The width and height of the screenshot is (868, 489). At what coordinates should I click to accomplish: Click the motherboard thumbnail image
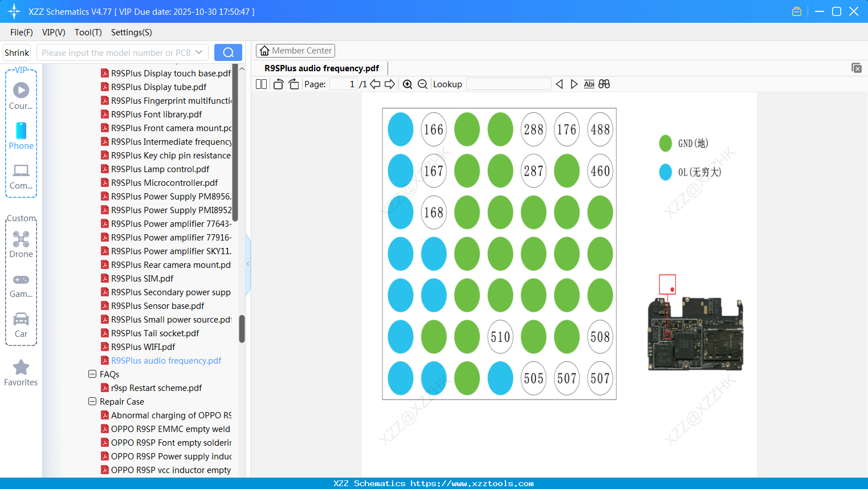695,334
